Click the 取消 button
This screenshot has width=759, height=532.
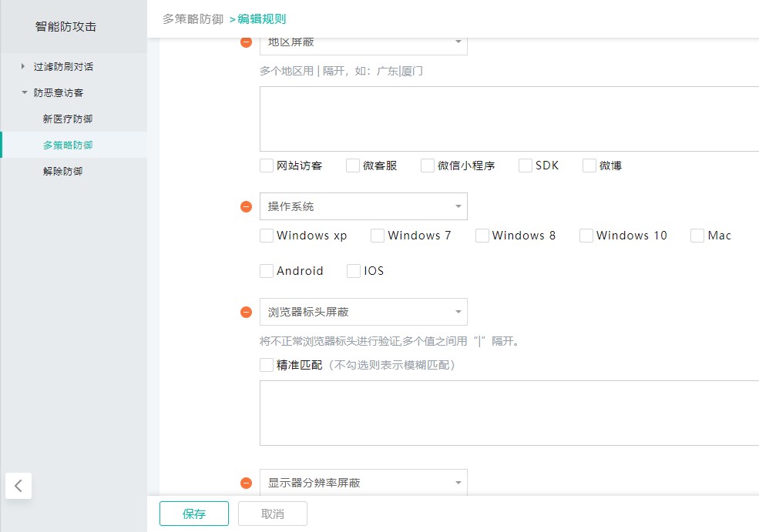(x=273, y=514)
